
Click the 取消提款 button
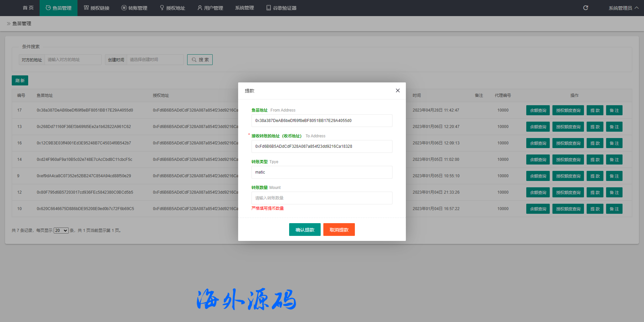click(339, 230)
